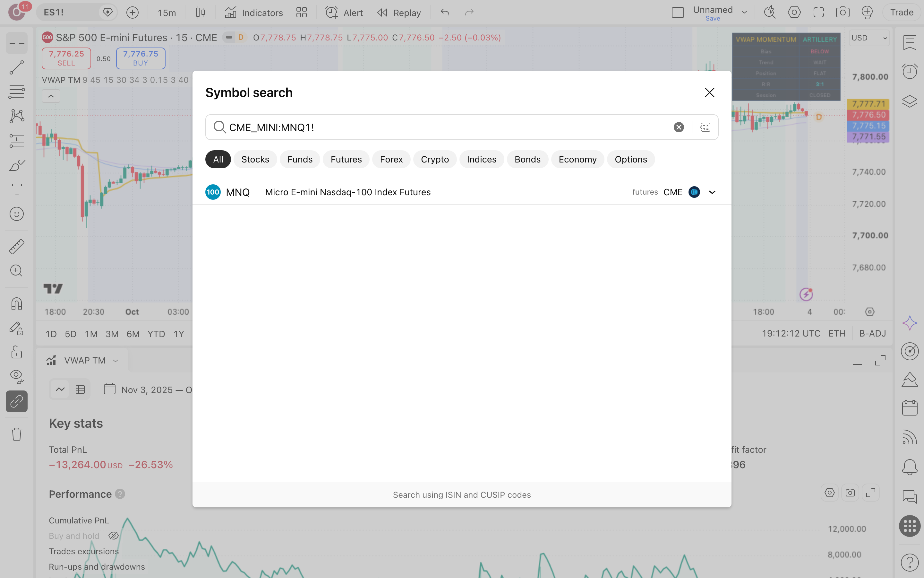This screenshot has height=578, width=924.
Task: Select the Stocks filter chip
Action: (255, 159)
